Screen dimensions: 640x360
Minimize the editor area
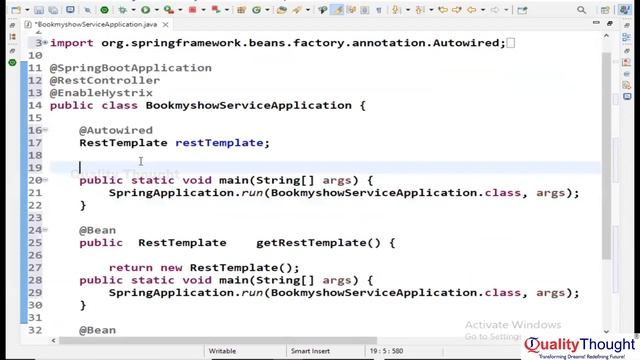coord(596,22)
